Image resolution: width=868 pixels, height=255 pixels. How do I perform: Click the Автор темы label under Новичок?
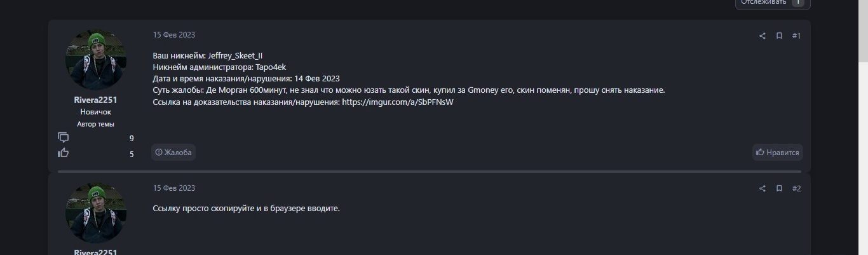[96, 124]
